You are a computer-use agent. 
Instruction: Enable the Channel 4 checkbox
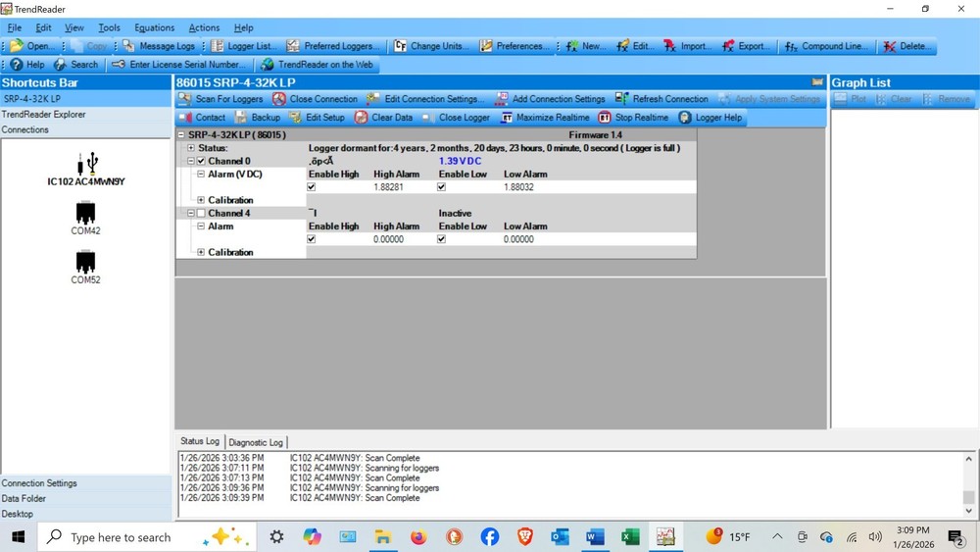(202, 213)
